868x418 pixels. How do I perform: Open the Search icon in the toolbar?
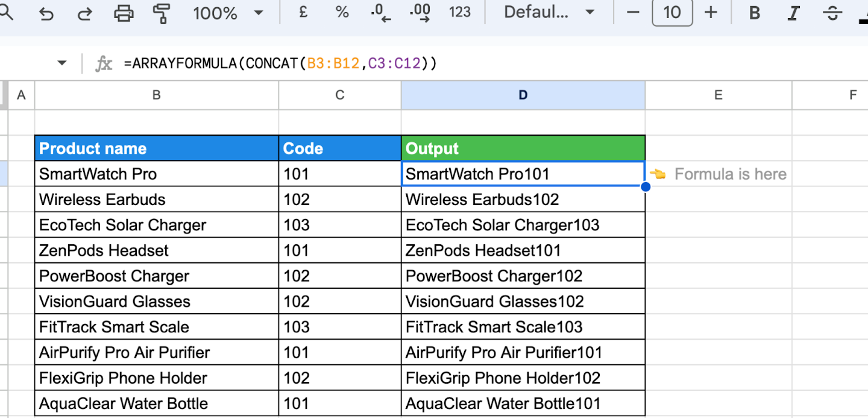coord(6,13)
